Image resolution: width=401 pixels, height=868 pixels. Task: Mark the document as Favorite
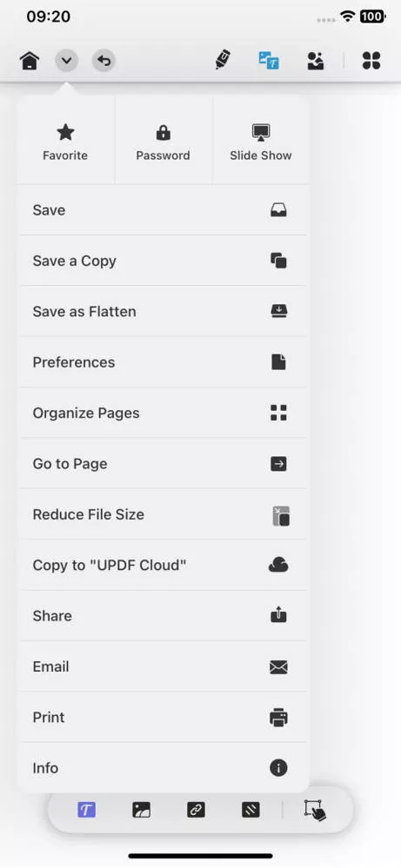point(65,142)
